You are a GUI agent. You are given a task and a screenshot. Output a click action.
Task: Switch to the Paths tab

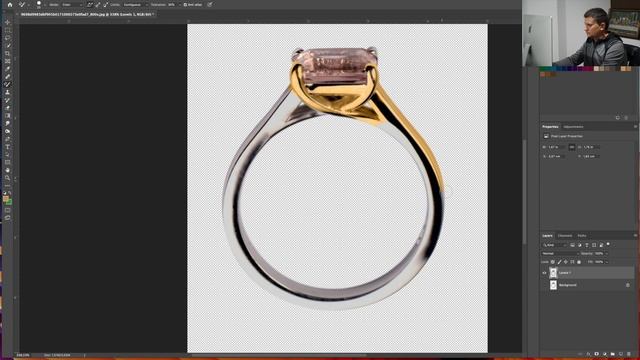(x=582, y=236)
